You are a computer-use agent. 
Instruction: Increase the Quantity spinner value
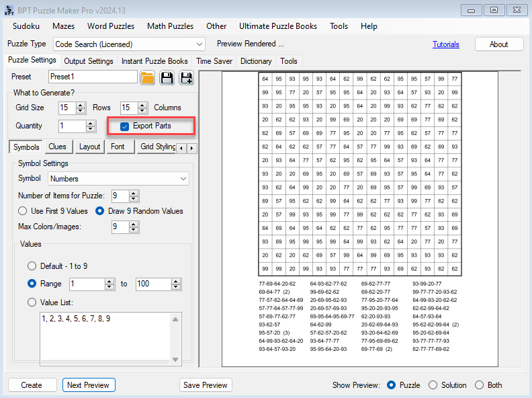(91, 123)
